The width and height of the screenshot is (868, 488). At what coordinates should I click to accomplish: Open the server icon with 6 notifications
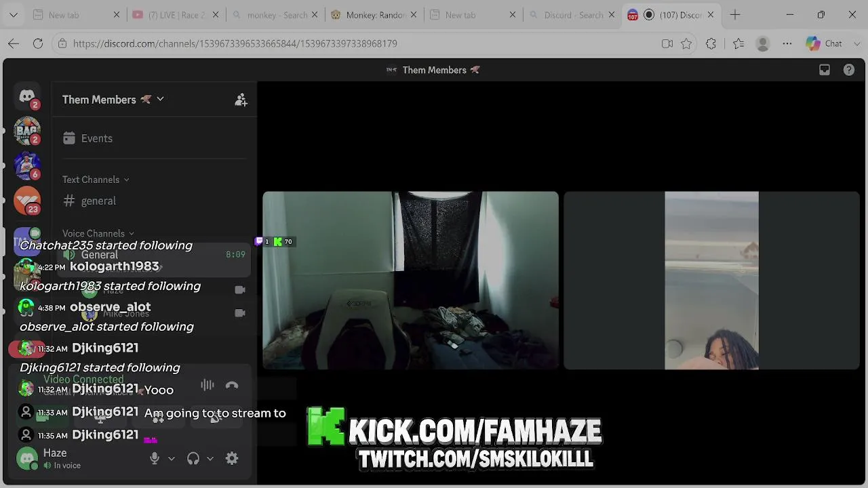pos(27,165)
